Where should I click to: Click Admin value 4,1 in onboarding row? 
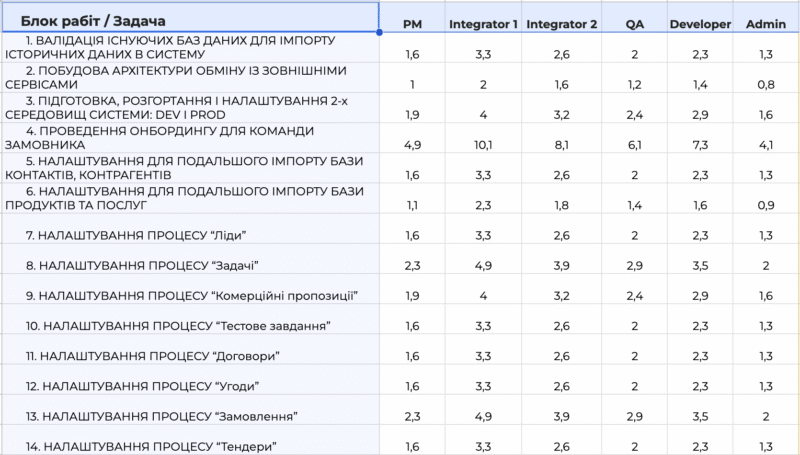coord(766,145)
